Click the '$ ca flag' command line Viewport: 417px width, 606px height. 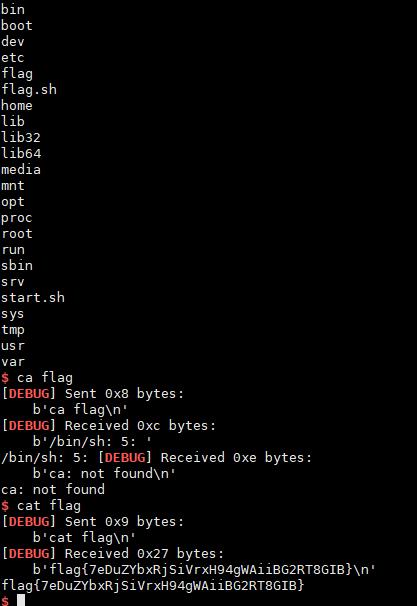tap(37, 378)
